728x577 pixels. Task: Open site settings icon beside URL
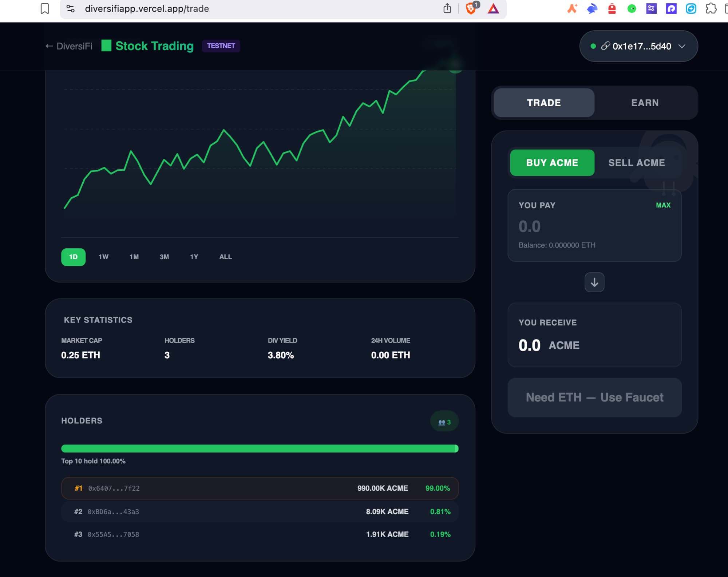(71, 9)
